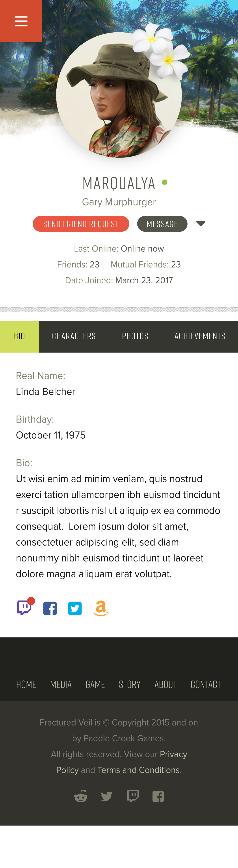Click Send Friend Request button

click(81, 224)
